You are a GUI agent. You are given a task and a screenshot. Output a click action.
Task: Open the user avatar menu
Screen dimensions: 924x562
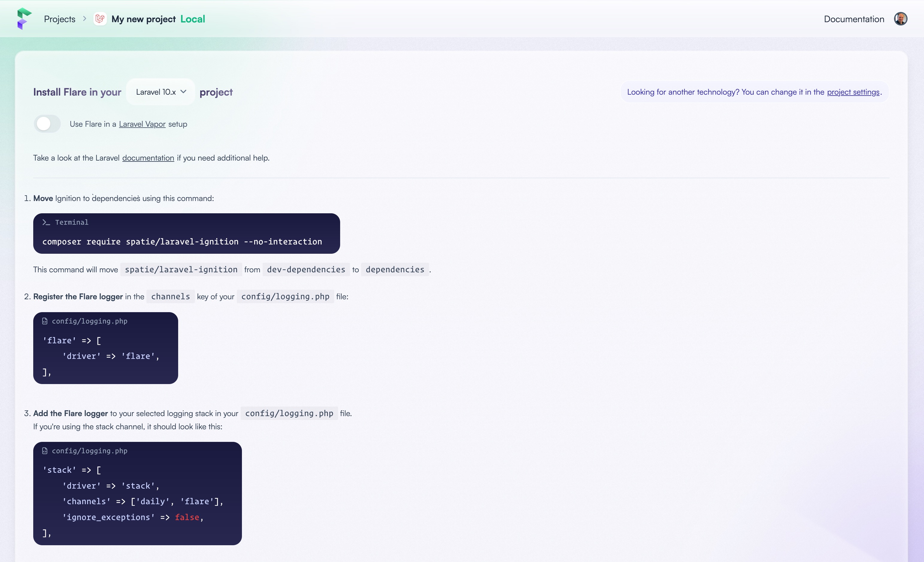[900, 19]
